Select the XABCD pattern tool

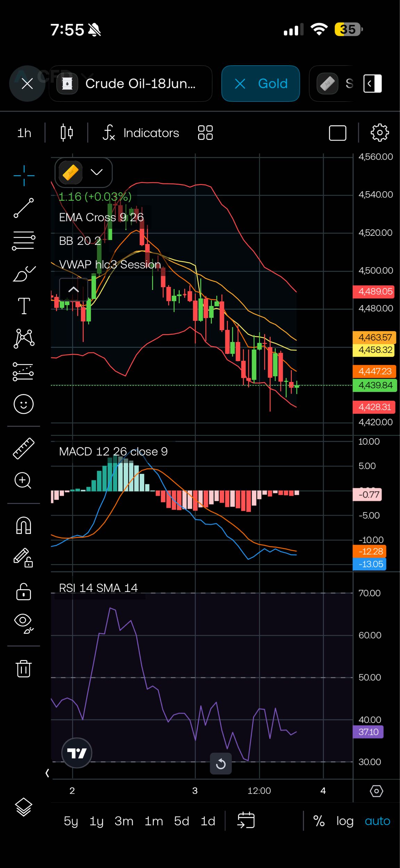(24, 339)
